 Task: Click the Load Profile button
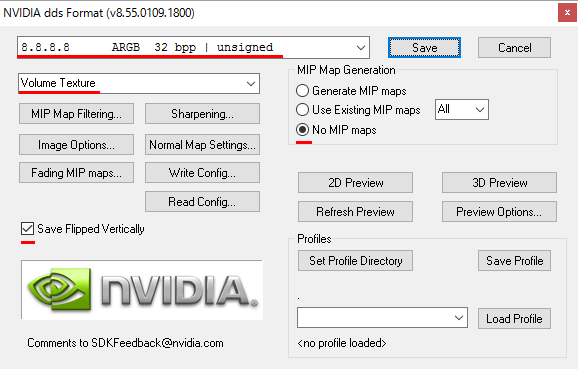514,318
